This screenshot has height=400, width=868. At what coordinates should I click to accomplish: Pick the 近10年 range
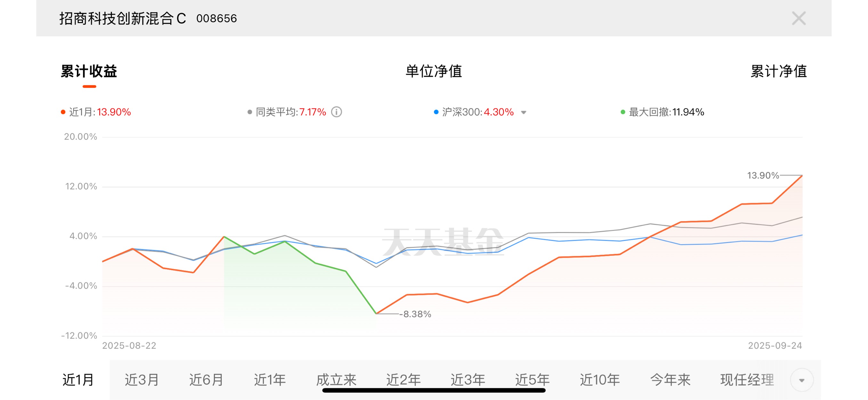click(x=600, y=380)
